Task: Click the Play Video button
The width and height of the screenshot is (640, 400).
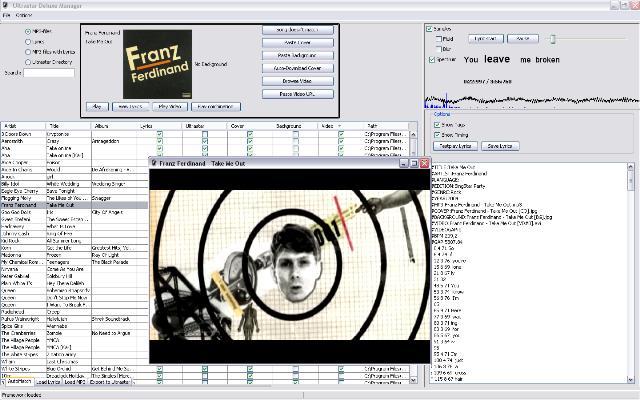Action: tap(170, 107)
